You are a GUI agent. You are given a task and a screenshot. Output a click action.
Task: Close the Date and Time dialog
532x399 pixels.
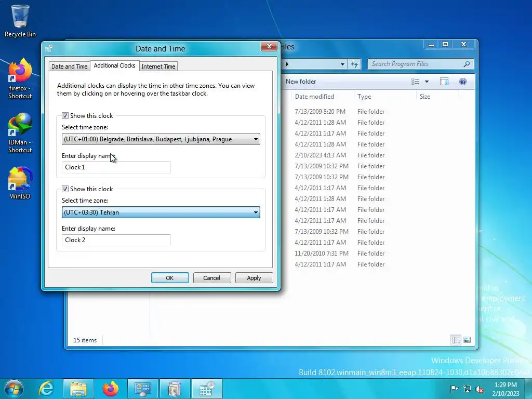tap(270, 46)
